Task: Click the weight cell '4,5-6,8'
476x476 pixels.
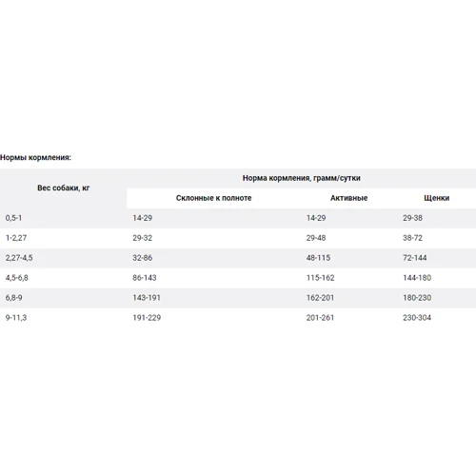Action: [17, 278]
